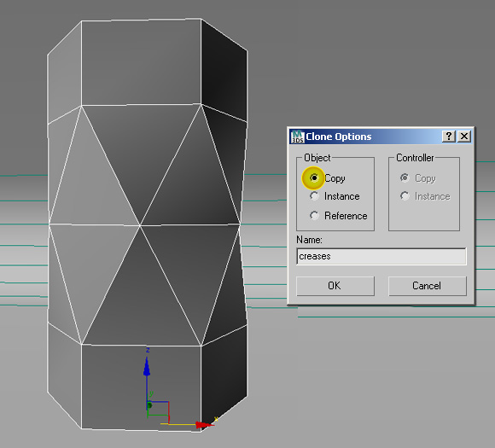Click the red X axis arrow of the gizmo
The height and width of the screenshot is (448, 495).
click(204, 425)
